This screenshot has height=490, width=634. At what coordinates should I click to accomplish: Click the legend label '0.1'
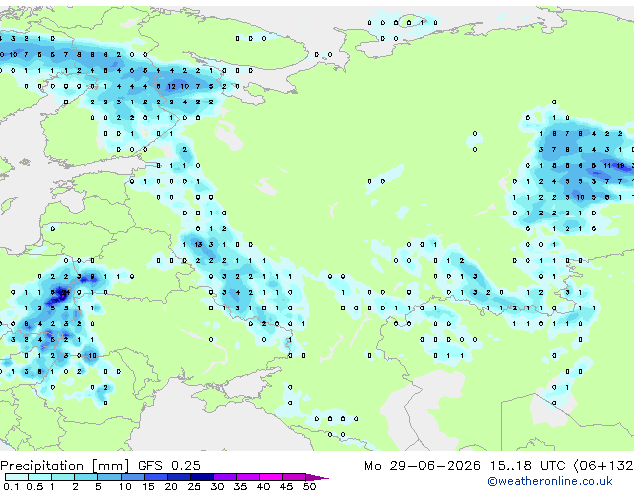pos(11,486)
